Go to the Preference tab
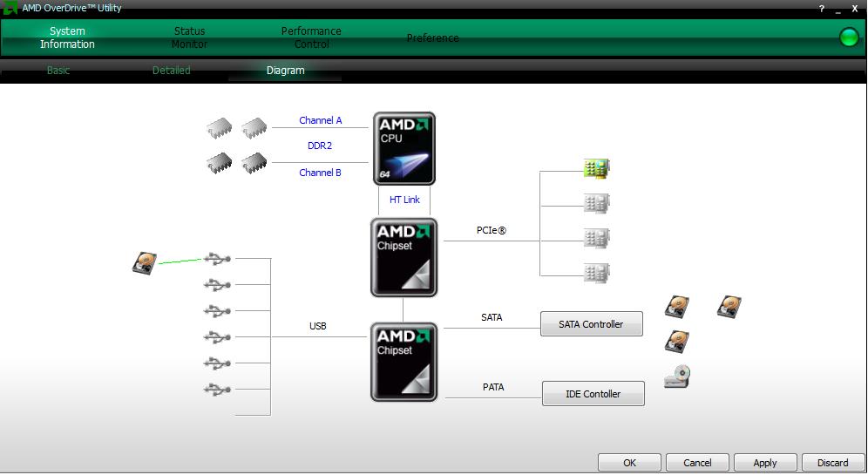This screenshot has height=475, width=868. point(432,37)
